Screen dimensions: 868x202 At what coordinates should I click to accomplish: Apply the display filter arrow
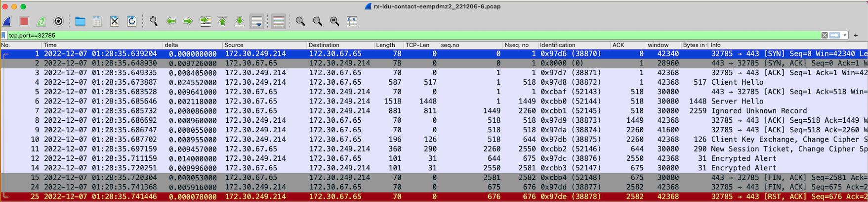pyautogui.click(x=834, y=35)
